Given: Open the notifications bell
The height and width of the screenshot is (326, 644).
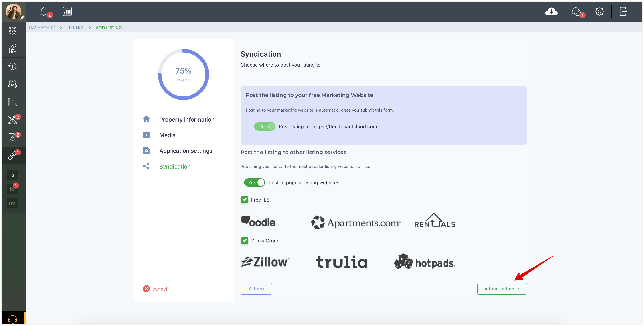Looking at the screenshot, I should coord(44,12).
